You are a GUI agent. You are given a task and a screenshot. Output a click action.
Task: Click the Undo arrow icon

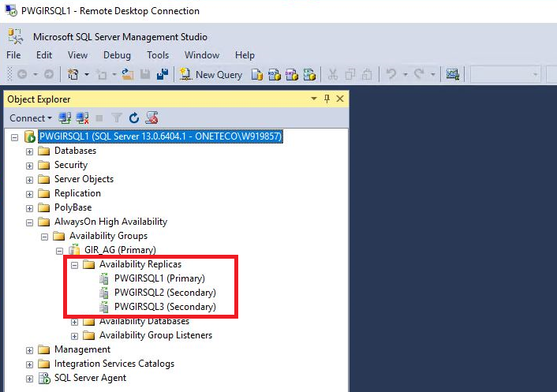pyautogui.click(x=391, y=74)
